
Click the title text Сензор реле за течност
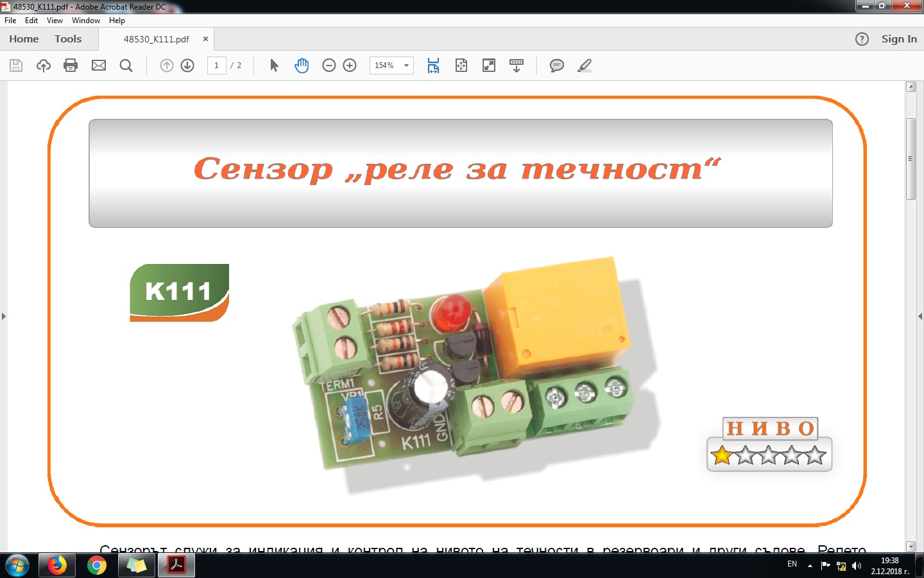458,170
